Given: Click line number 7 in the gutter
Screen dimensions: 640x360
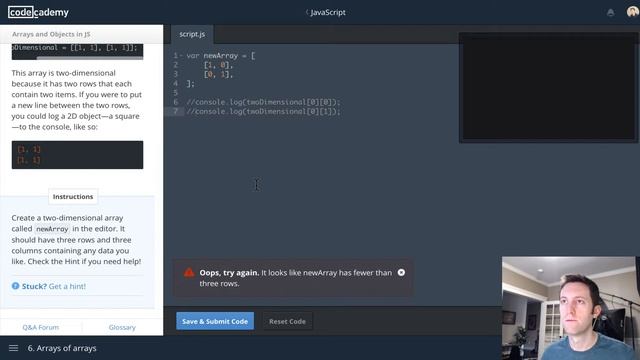Looking at the screenshot, I should pyautogui.click(x=176, y=111).
